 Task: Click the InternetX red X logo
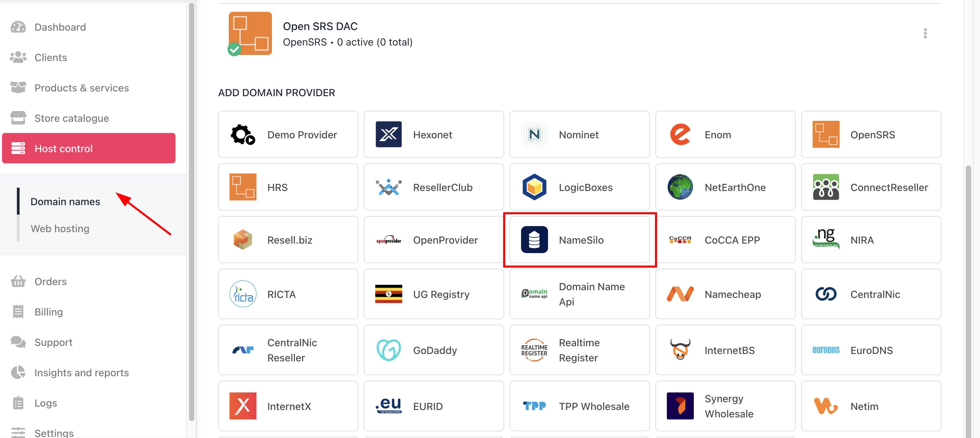(x=243, y=406)
